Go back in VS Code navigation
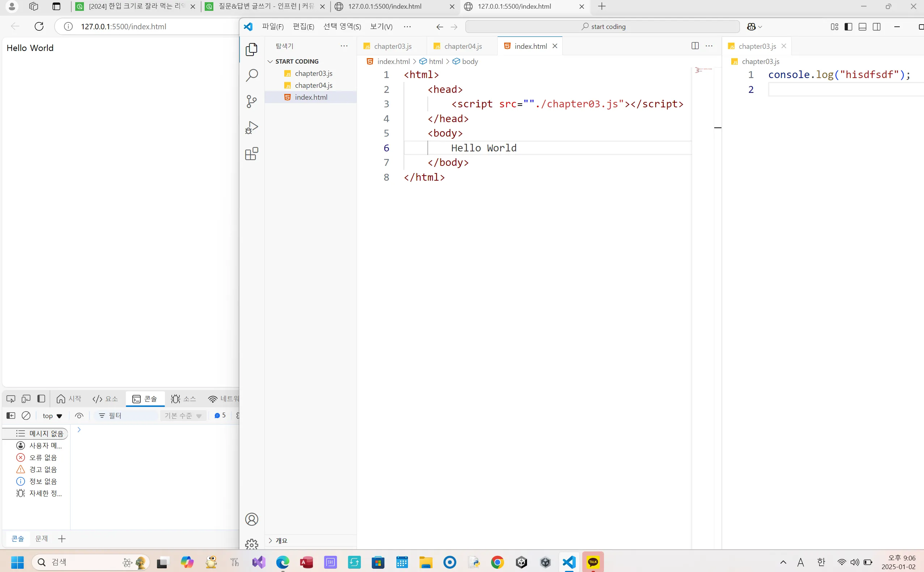The height and width of the screenshot is (572, 924). 439,26
